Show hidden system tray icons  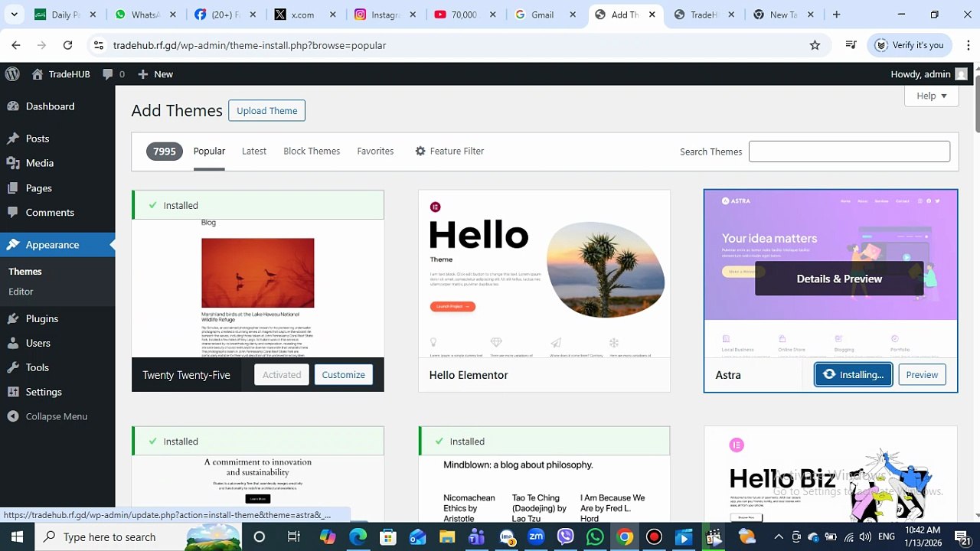point(779,537)
